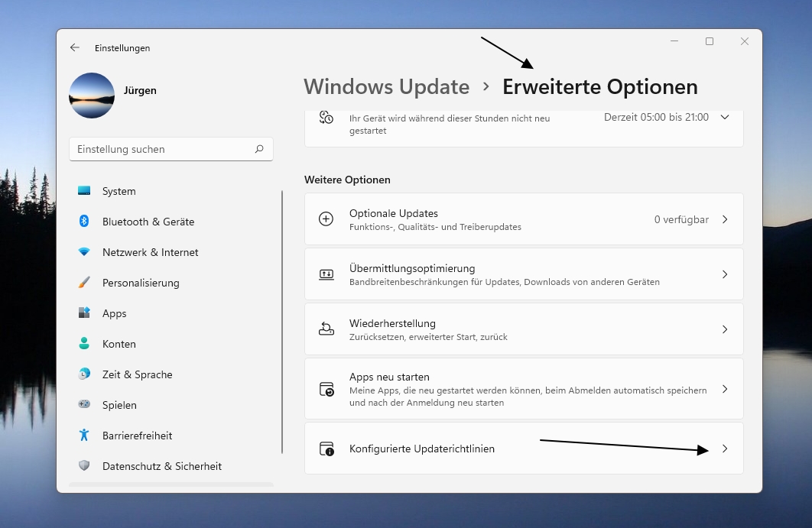Click the Apps neu starten icon
This screenshot has width=812, height=528.
326,389
